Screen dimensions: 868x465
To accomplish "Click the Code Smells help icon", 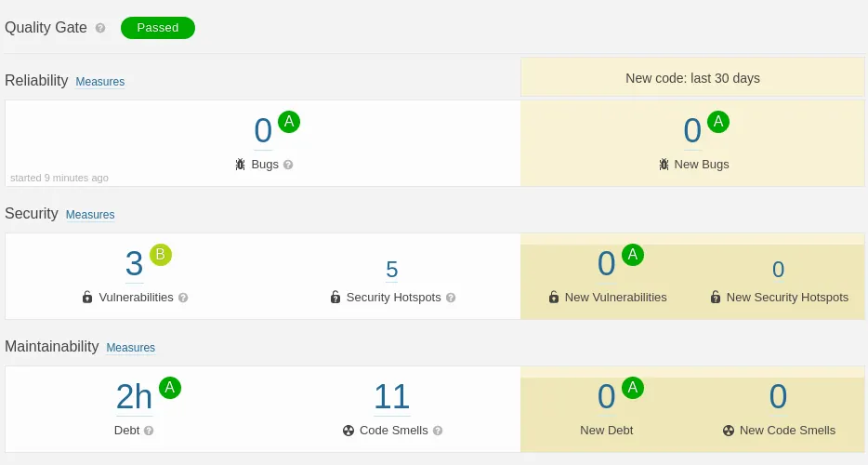I will coord(438,431).
